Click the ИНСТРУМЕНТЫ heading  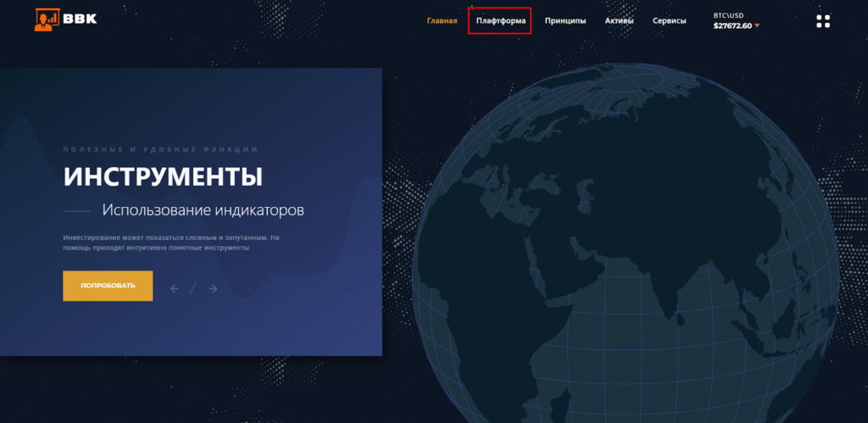point(163,177)
